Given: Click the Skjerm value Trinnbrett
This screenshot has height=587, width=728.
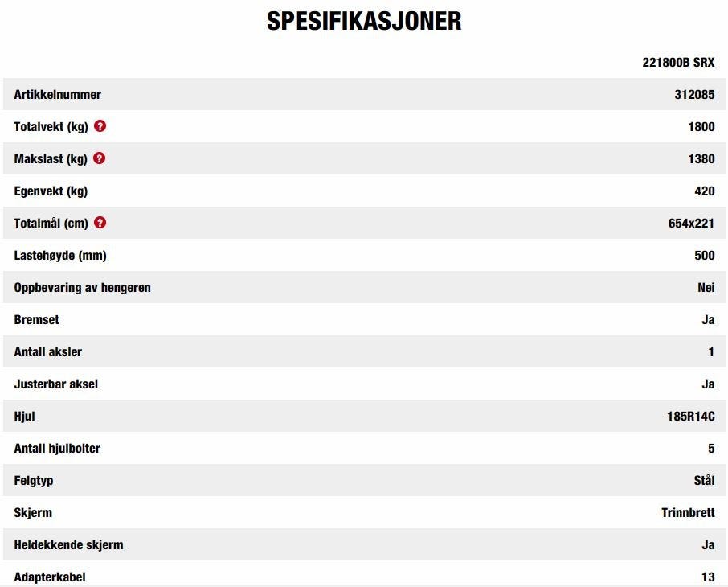Looking at the screenshot, I should pos(688,513).
